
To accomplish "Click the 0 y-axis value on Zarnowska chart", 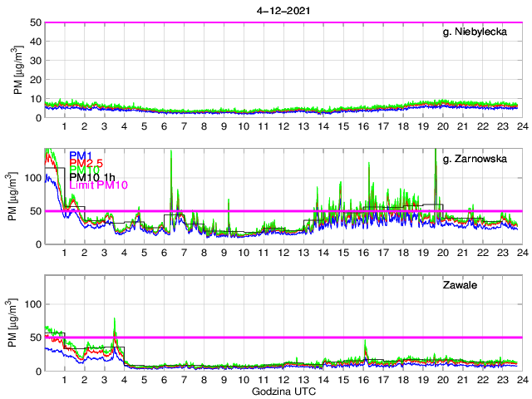I will [x=37, y=244].
